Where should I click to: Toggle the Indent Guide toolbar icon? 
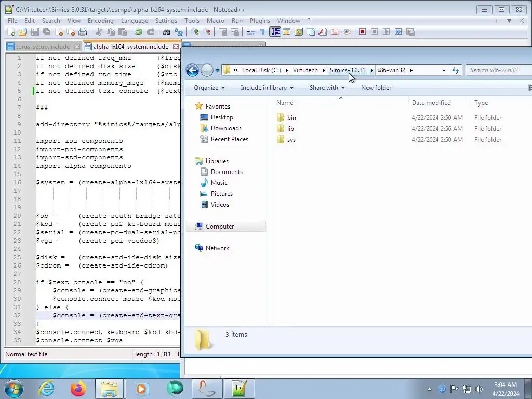pos(275,32)
